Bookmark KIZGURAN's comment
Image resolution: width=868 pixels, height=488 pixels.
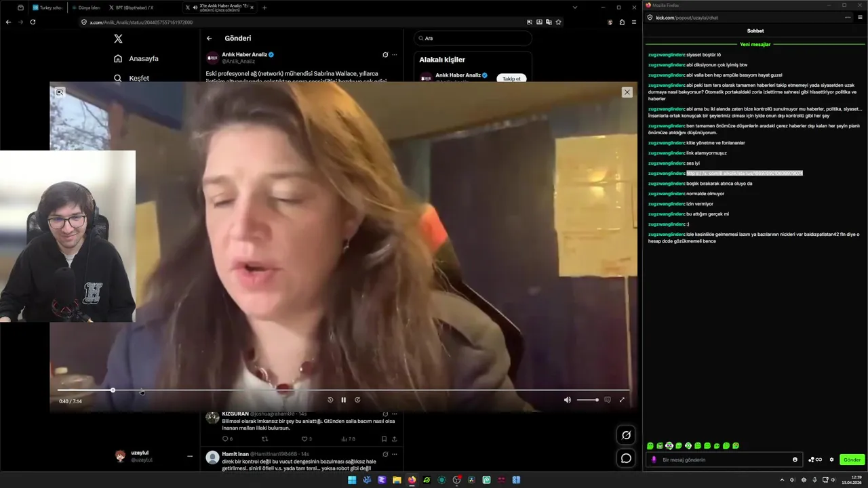[x=384, y=439]
